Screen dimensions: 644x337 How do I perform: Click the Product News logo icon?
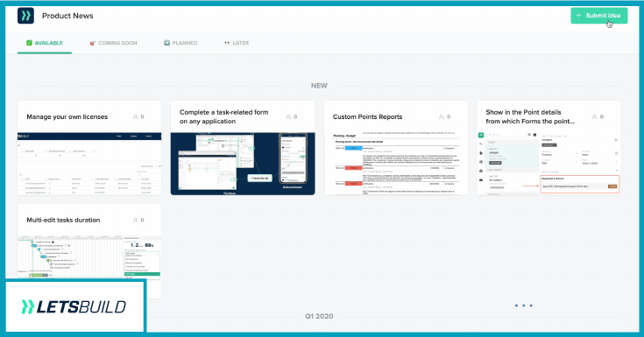pyautogui.click(x=25, y=16)
